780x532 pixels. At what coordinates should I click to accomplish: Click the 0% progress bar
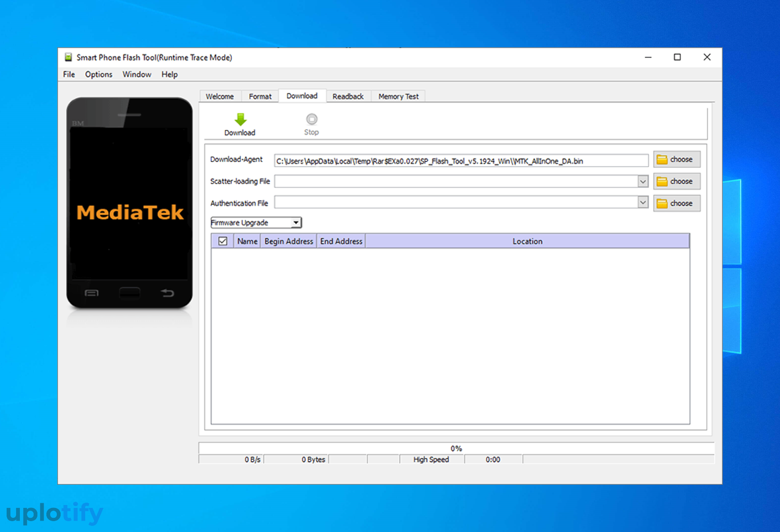tap(456, 448)
